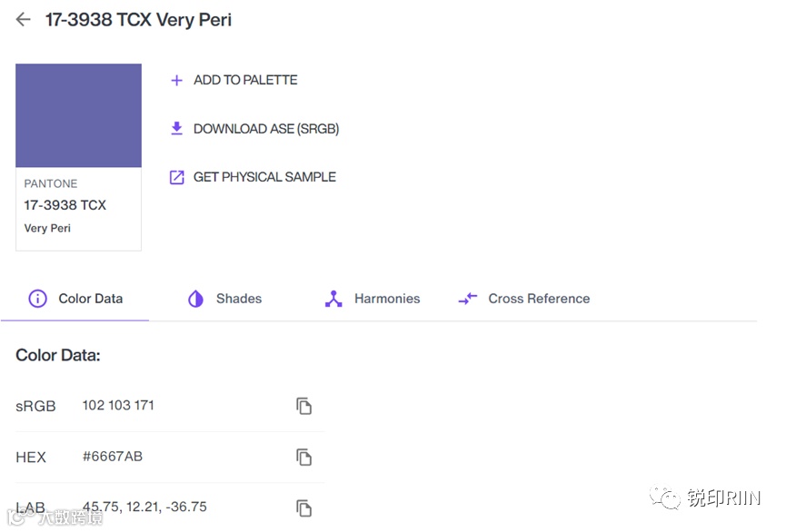
Task: Click the Cross Reference arrows icon
Action: pyautogui.click(x=467, y=299)
